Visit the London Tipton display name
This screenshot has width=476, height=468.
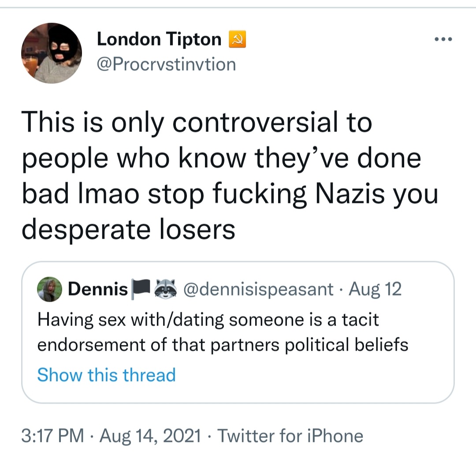click(159, 40)
